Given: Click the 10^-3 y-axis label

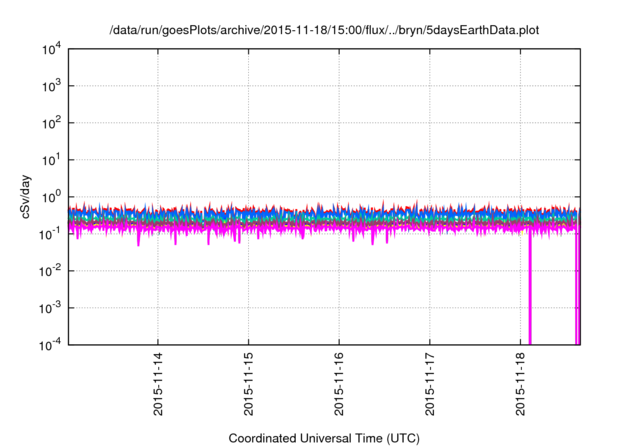Looking at the screenshot, I should pyautogui.click(x=51, y=308).
